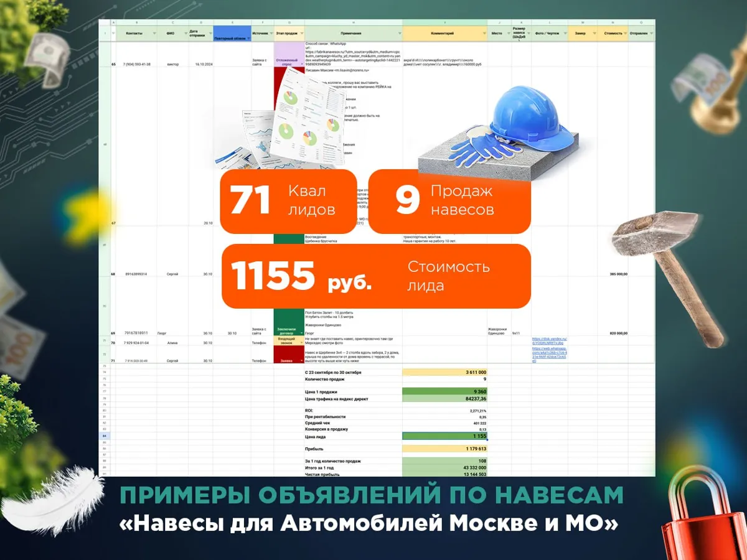
Task: Click cost cell 385 000,00
Action: [618, 274]
